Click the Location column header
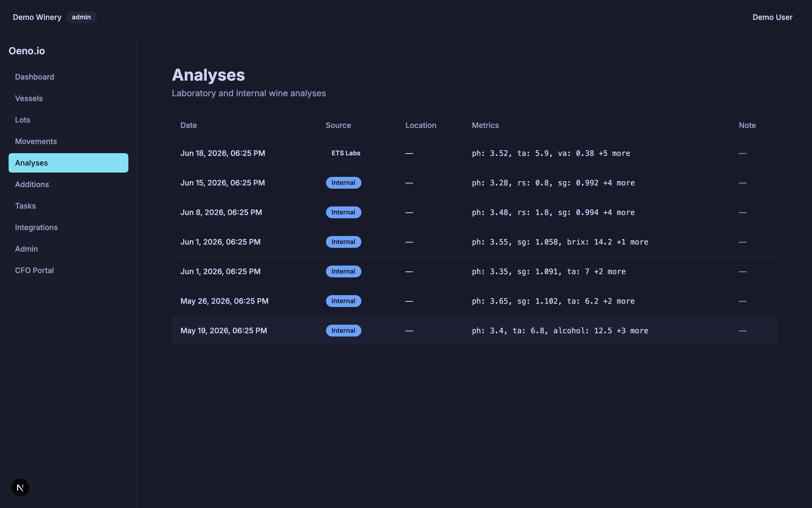 (421, 125)
